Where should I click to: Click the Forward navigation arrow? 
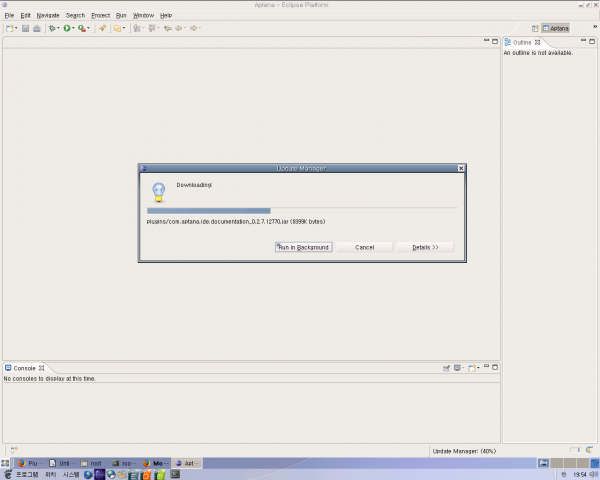(194, 28)
